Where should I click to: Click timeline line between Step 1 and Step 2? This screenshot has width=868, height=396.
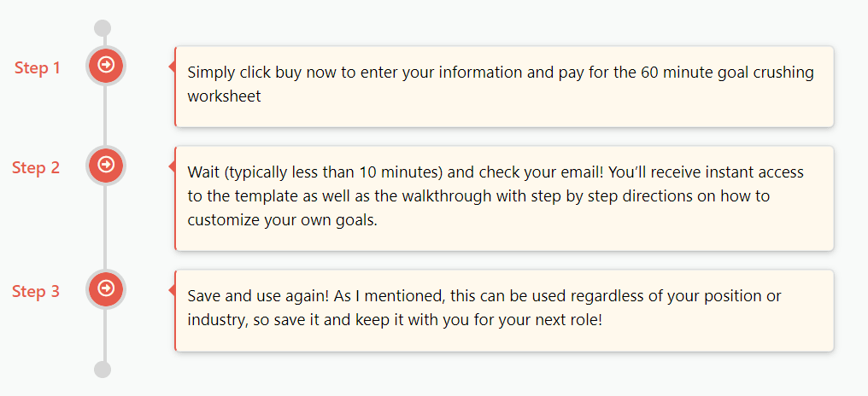pyautogui.click(x=105, y=115)
